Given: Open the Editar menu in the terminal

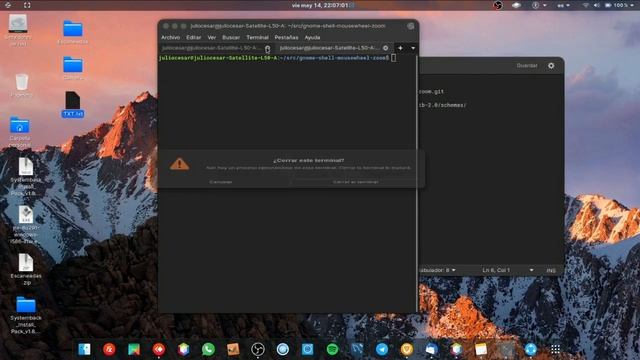Looking at the screenshot, I should pos(193,37).
